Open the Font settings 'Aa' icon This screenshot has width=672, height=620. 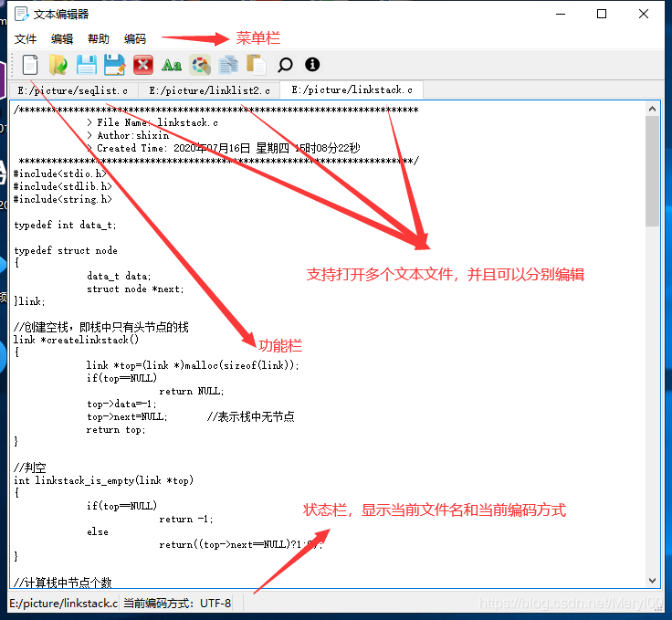pos(172,65)
